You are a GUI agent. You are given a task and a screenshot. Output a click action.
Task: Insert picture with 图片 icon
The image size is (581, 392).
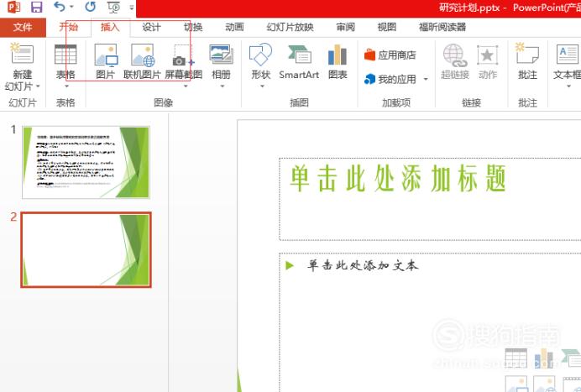tap(106, 55)
